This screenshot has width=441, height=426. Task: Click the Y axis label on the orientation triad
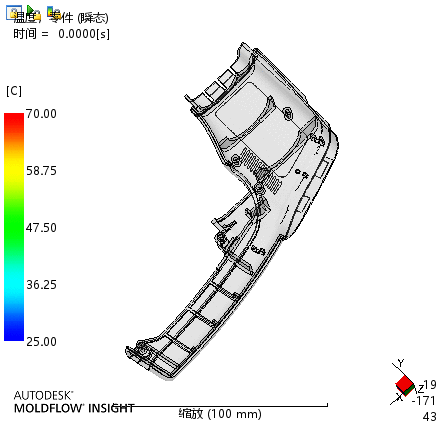(401, 363)
